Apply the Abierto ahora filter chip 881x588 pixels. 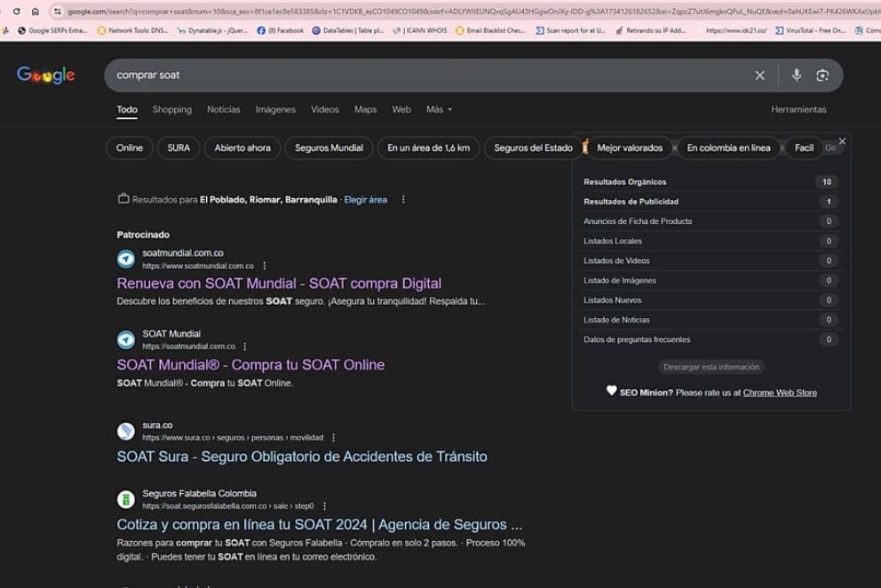coord(242,147)
